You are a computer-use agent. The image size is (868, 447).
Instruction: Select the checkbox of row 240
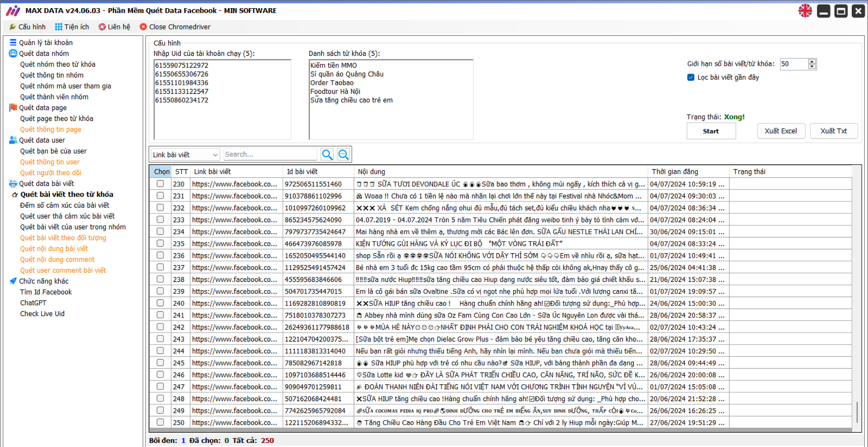(x=160, y=303)
